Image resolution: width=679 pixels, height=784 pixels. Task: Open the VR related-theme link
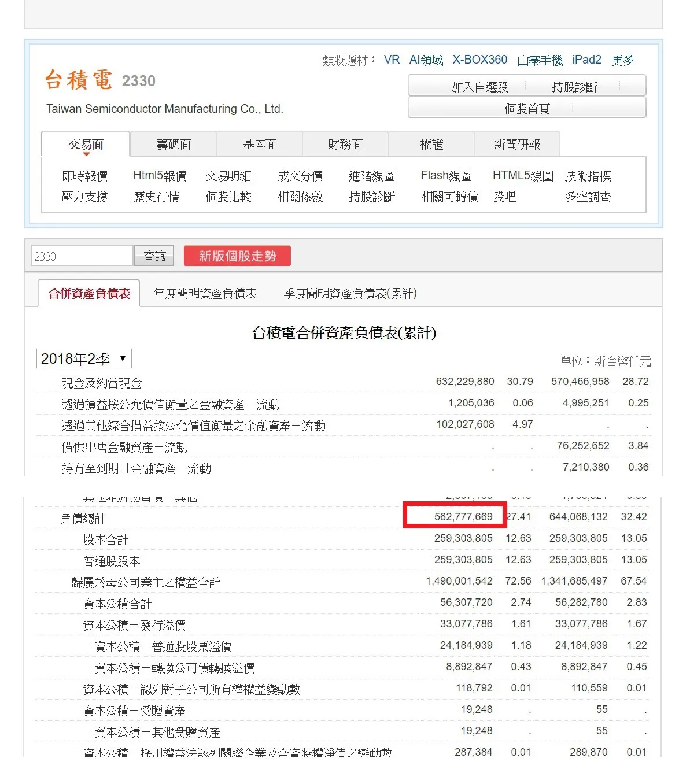[x=392, y=60]
